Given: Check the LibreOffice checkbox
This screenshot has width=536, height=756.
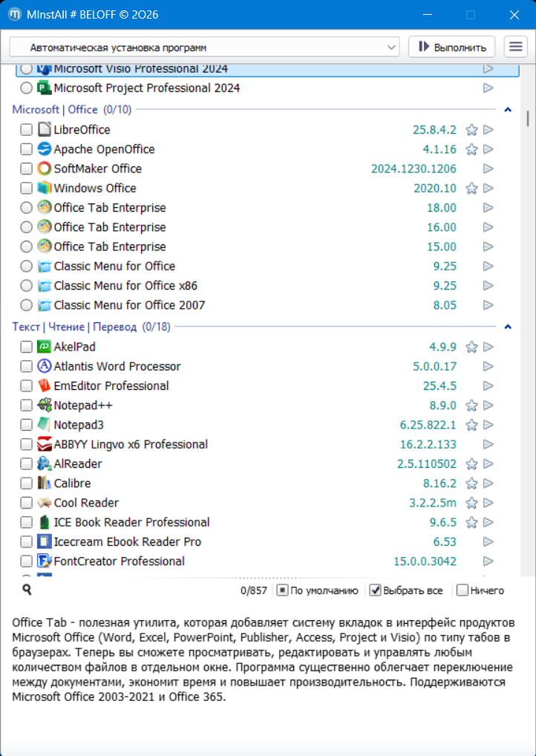Looking at the screenshot, I should coord(27,130).
